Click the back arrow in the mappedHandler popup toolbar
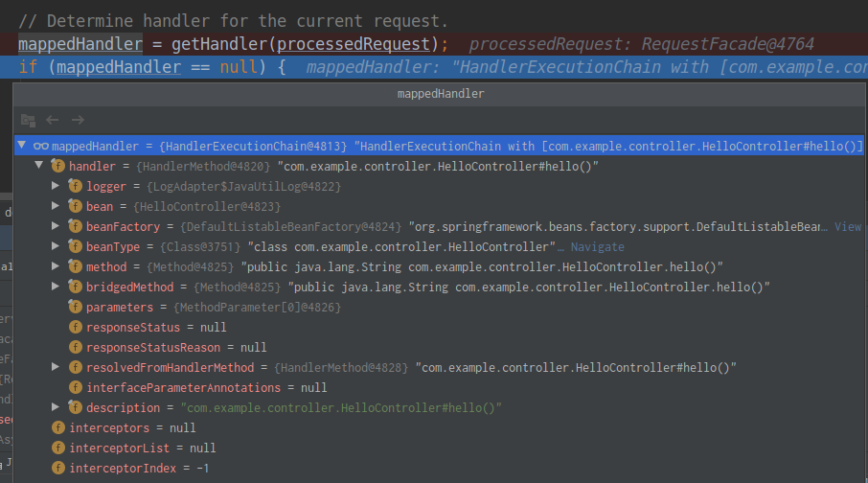Viewport: 868px width, 483px height. [53, 120]
